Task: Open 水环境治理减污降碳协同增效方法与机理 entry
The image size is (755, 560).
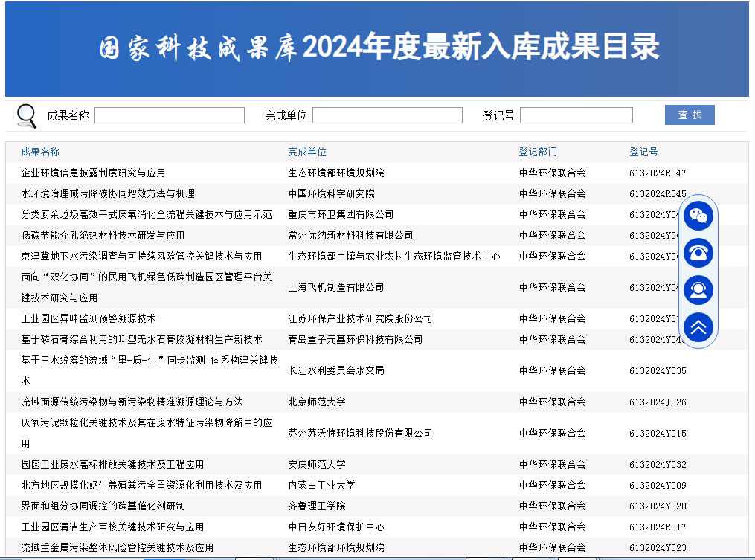Action: 108,193
